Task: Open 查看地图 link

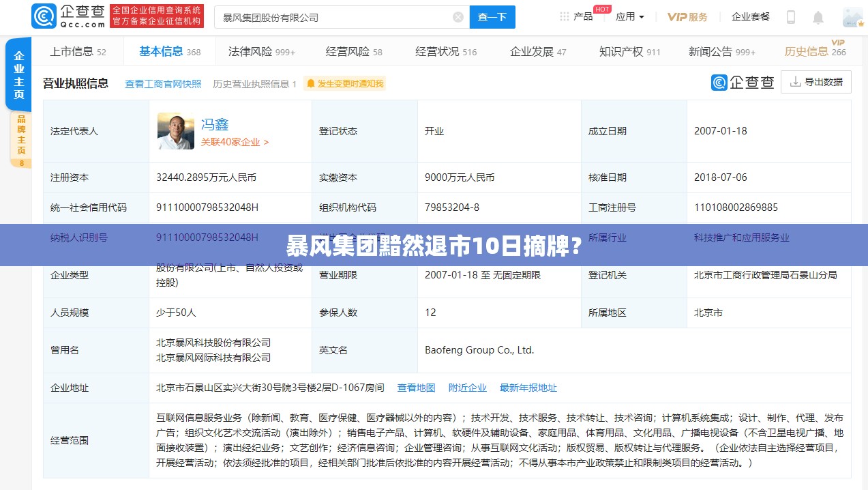Action: coord(416,388)
